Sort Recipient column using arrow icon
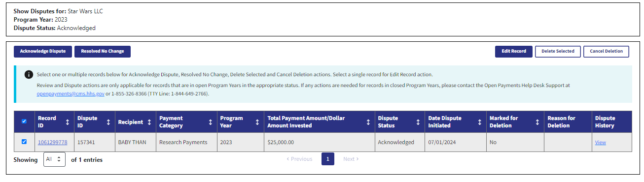Viewport: 644px width, 182px height. [x=148, y=122]
